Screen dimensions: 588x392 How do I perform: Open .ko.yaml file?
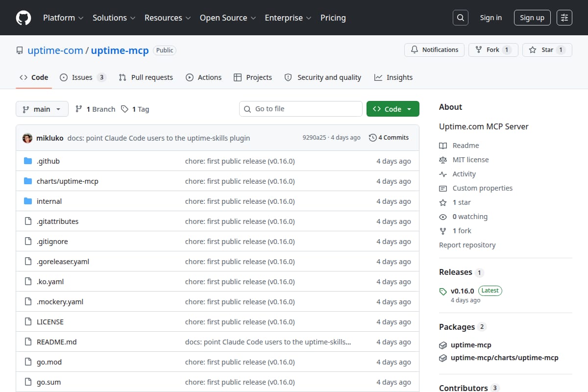click(x=50, y=282)
